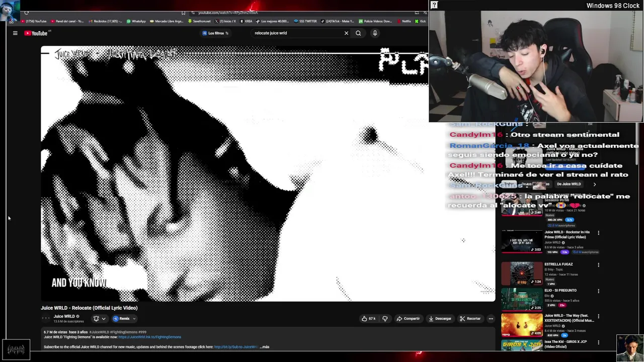This screenshot has height=362, width=644.
Task: Open the YouTube hamburger guide menu
Action: tap(15, 33)
